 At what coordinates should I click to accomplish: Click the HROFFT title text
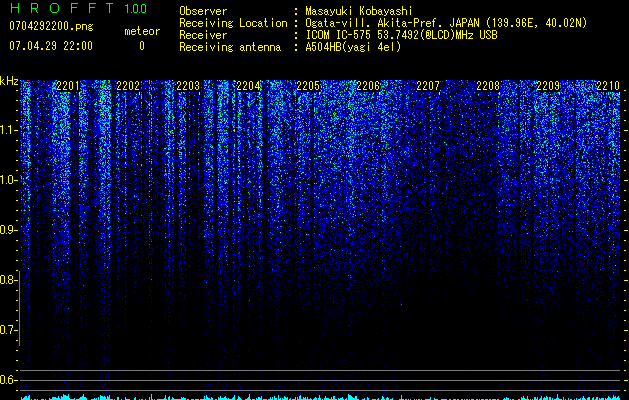62,8
